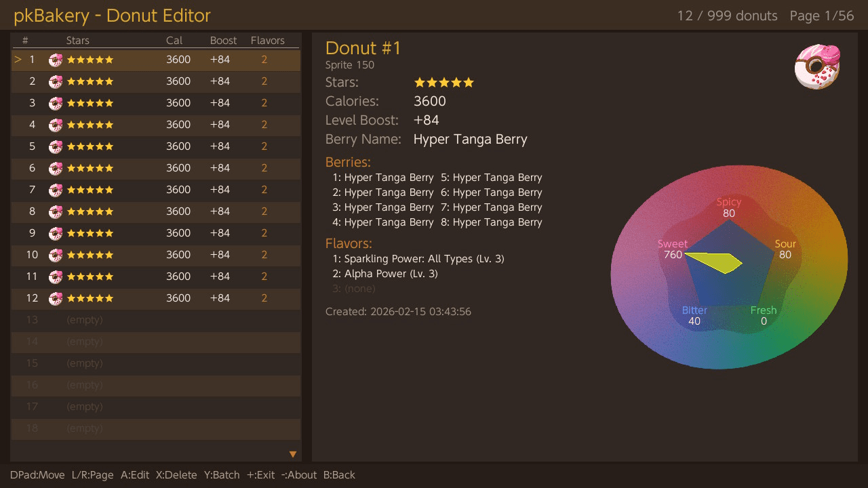Click the donut icon in row 8
This screenshot has width=868, height=488.
[x=56, y=211]
